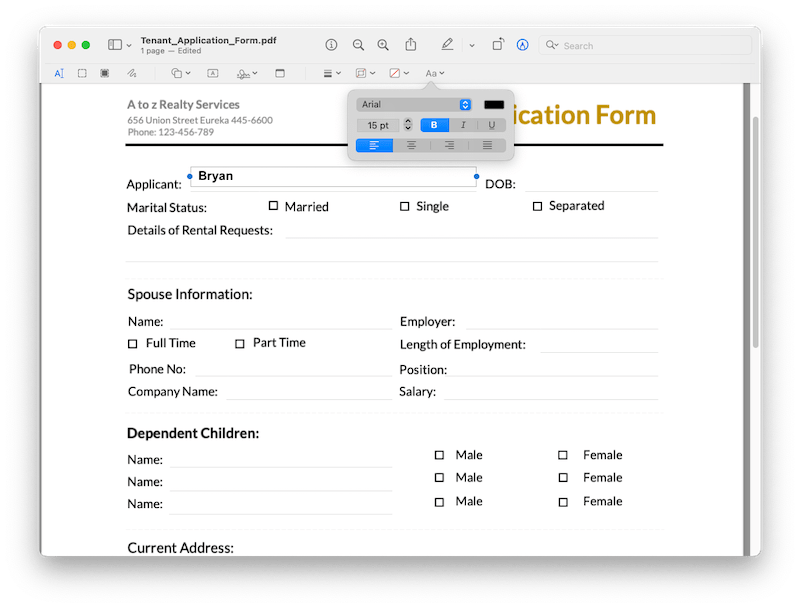Open the Shapes menu

181,73
